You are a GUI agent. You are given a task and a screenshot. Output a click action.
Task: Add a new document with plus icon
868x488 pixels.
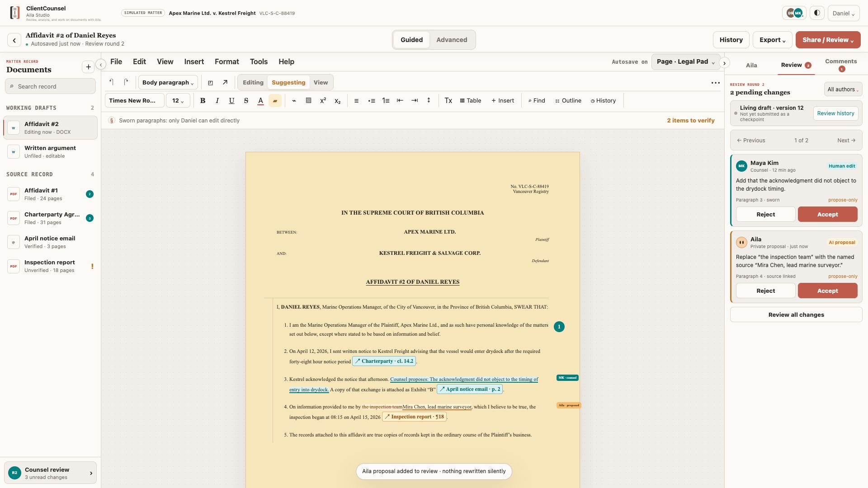[x=88, y=67]
